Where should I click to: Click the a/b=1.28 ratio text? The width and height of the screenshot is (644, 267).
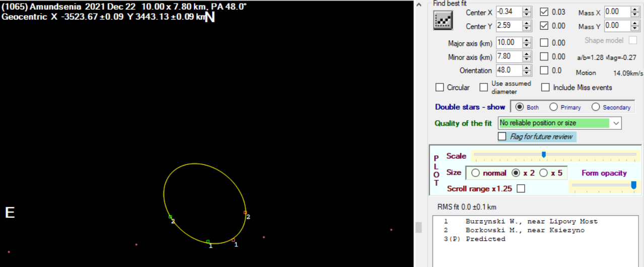click(x=590, y=58)
